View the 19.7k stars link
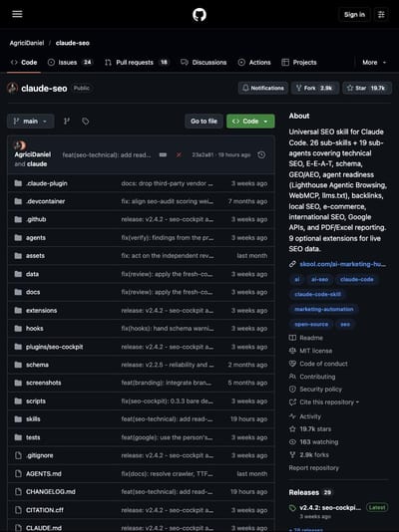This screenshot has width=399, height=532. (x=315, y=429)
